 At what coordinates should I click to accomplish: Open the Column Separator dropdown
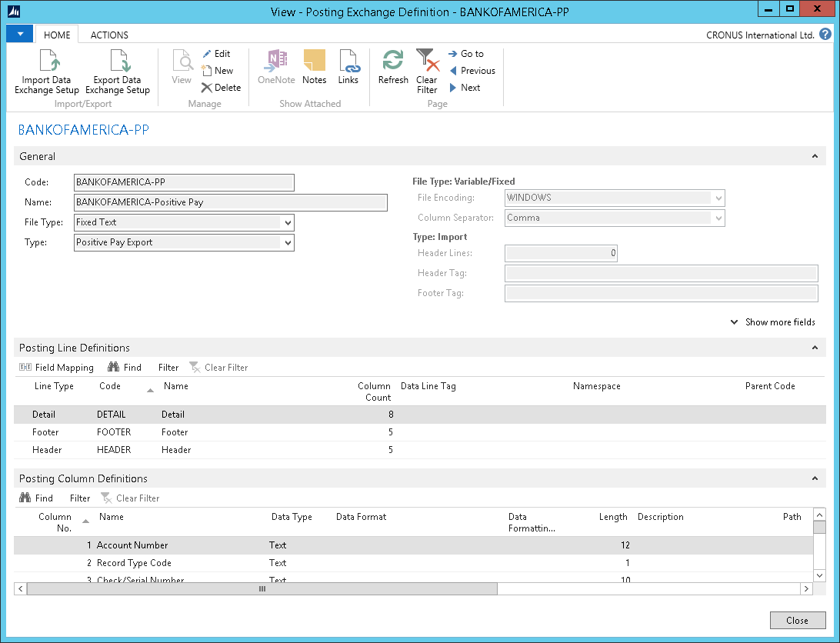(718, 218)
